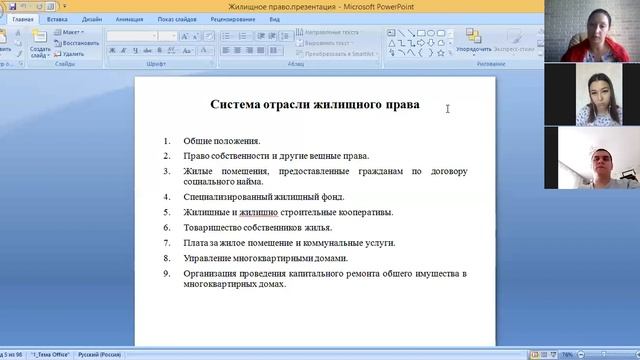This screenshot has width=640, height=360.
Task: Open the Анимация ribbon tab
Action: 129,19
